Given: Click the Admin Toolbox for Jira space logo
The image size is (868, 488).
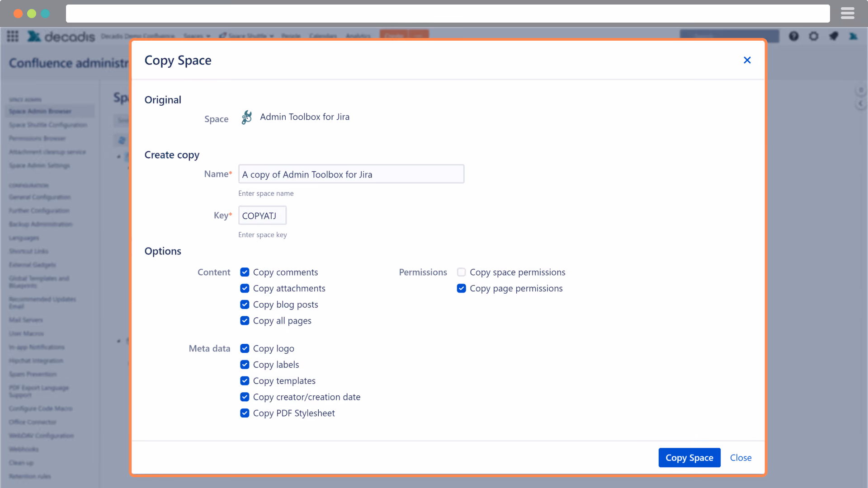Looking at the screenshot, I should pyautogui.click(x=247, y=117).
